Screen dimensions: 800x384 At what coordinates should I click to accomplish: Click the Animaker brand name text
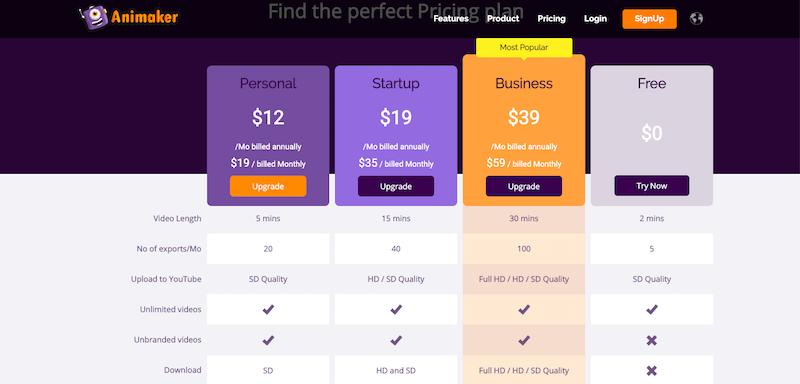(x=144, y=18)
